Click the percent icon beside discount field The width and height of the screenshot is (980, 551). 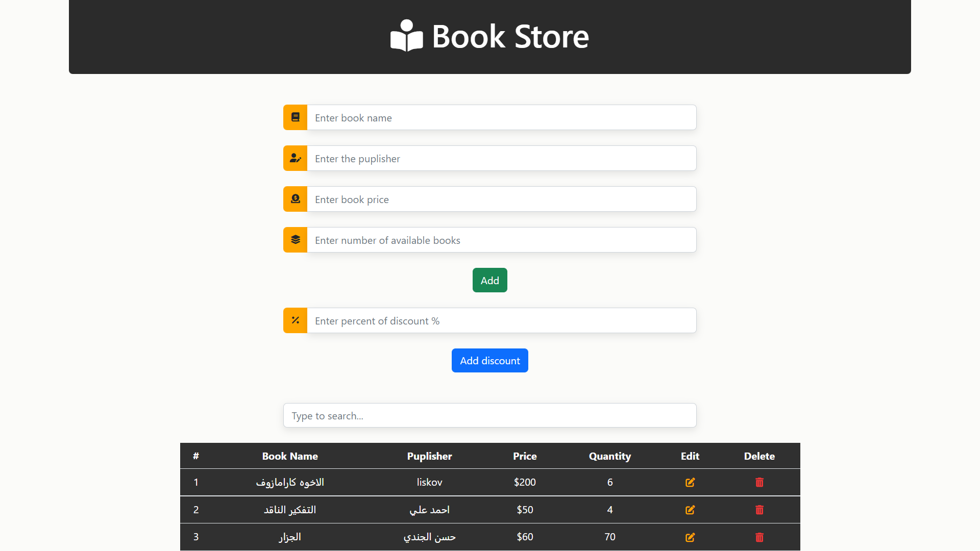click(295, 320)
